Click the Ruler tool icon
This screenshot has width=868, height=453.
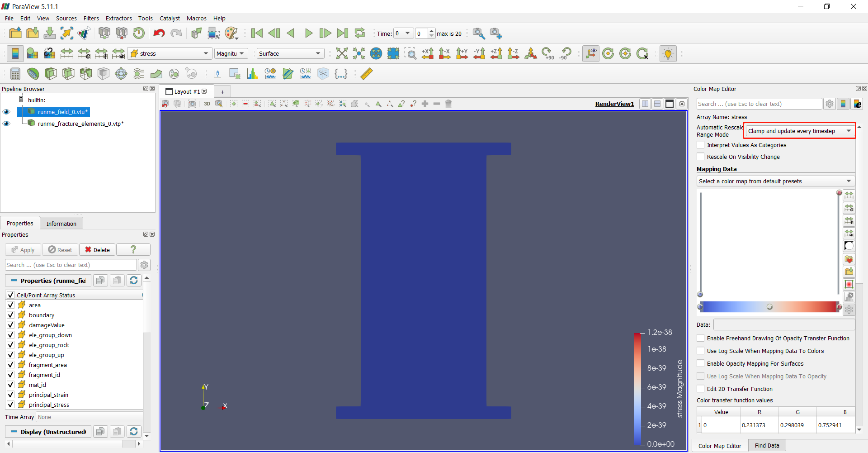367,74
